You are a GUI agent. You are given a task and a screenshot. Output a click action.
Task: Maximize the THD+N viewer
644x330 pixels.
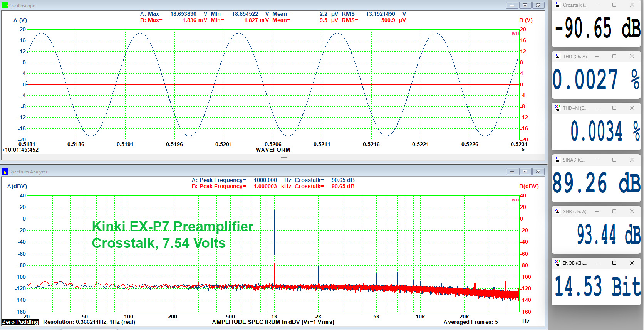click(614, 108)
